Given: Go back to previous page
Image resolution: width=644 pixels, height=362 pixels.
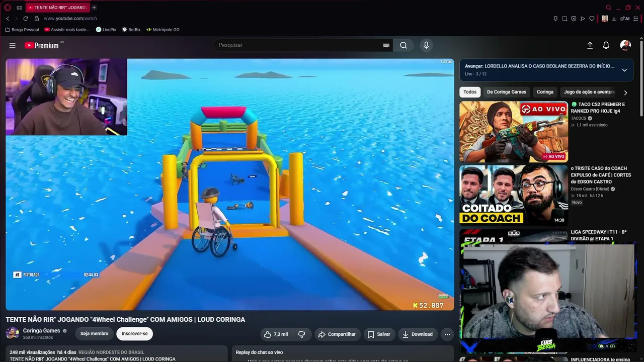Looking at the screenshot, I should click(8, 19).
